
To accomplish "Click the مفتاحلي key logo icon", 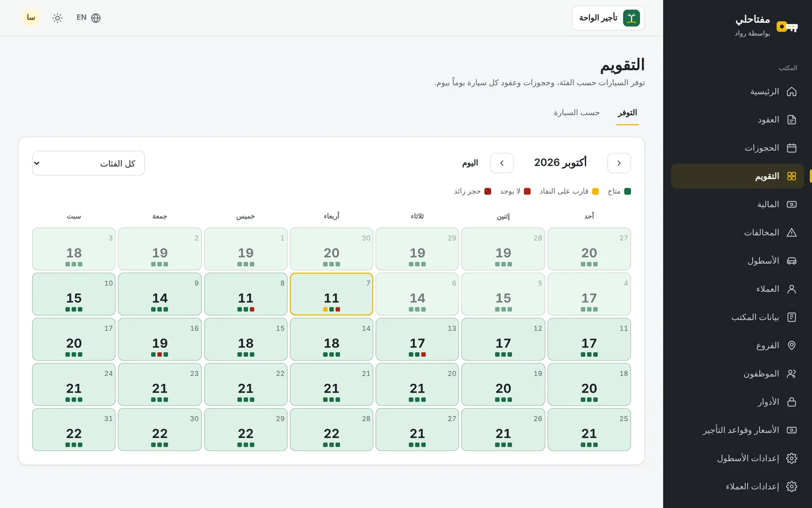I will tap(787, 27).
